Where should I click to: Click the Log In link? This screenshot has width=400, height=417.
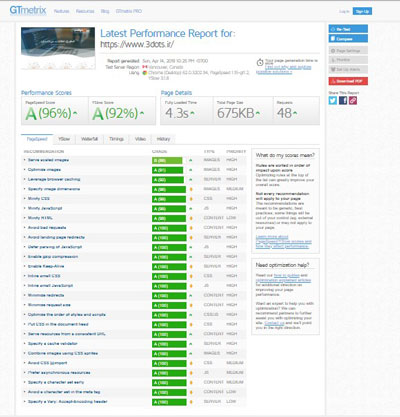(x=344, y=11)
